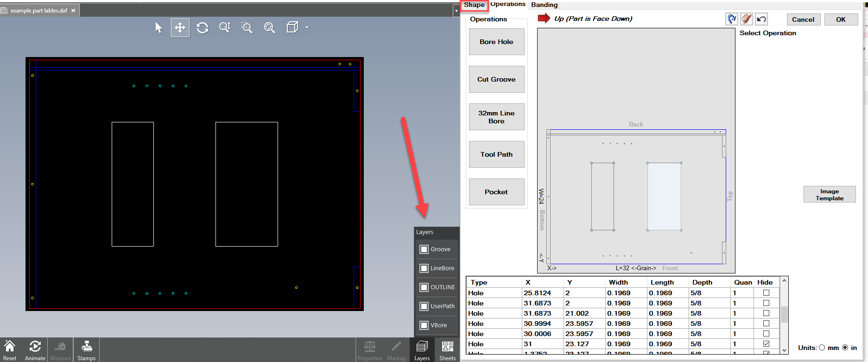Screen dimensions: 868x362
Task: Click the table scroll down arrow
Action: (784, 350)
